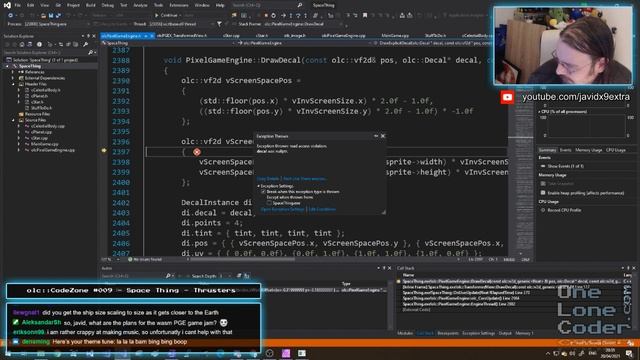
Task: Close the Exception Thrown popup
Action: click(x=383, y=136)
